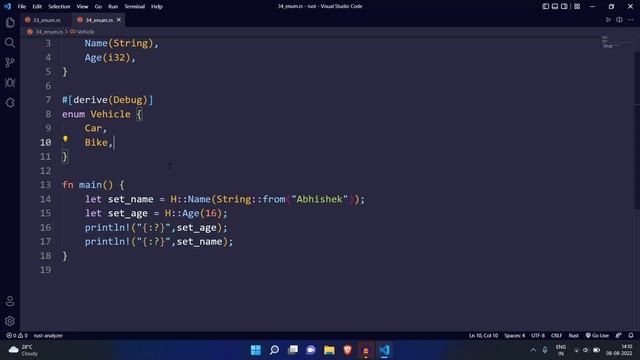The height and width of the screenshot is (360, 640).
Task: Click the rust-analyzer status item
Action: click(x=48, y=336)
